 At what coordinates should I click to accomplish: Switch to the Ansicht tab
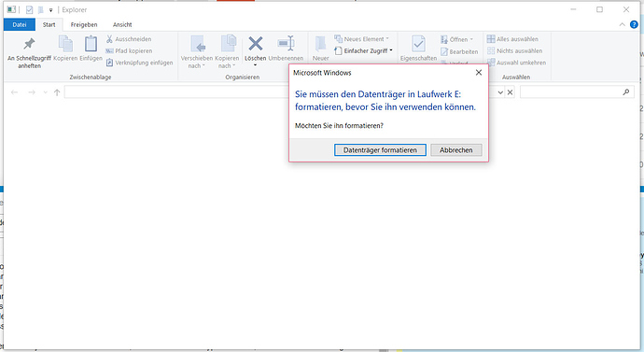click(x=122, y=24)
